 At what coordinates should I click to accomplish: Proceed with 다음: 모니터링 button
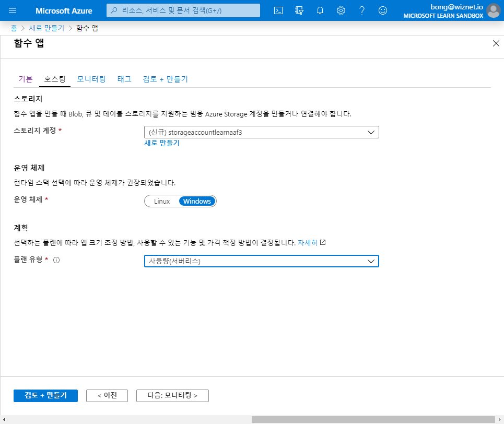point(172,396)
